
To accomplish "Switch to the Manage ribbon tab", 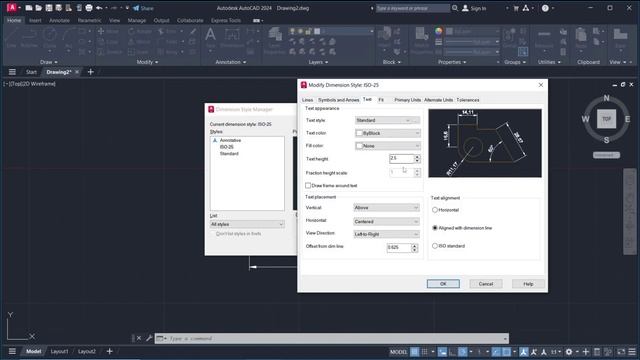I will pyautogui.click(x=137, y=20).
